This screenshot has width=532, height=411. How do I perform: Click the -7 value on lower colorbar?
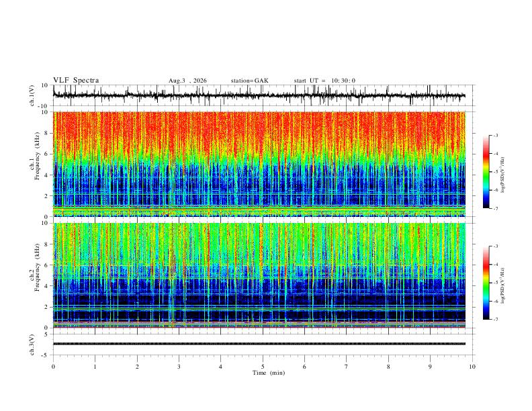tap(496, 320)
